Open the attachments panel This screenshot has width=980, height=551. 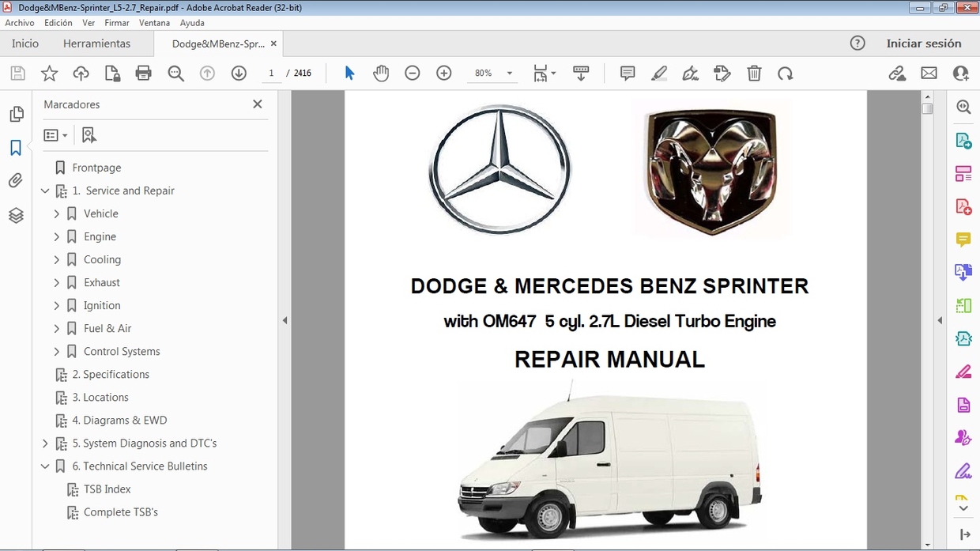tap(17, 180)
